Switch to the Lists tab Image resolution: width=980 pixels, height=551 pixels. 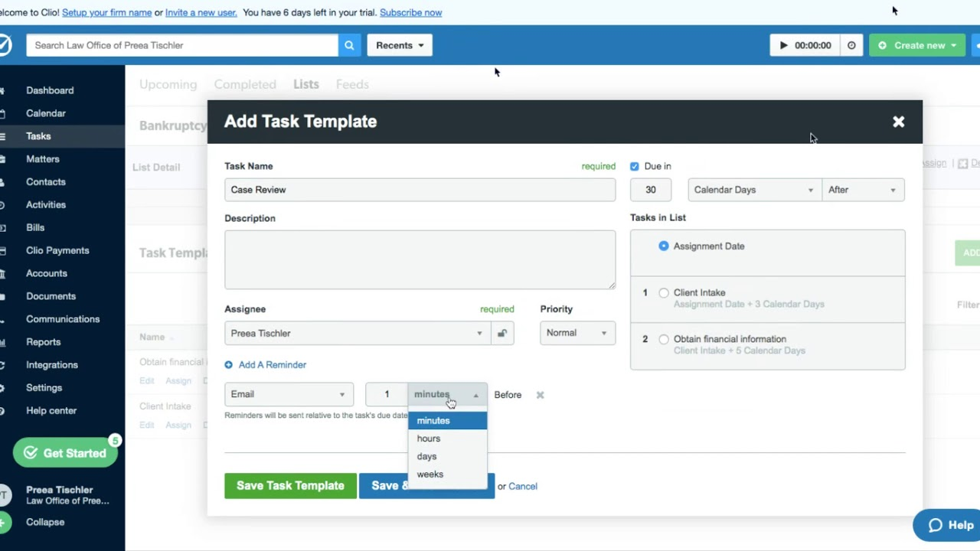(x=305, y=84)
